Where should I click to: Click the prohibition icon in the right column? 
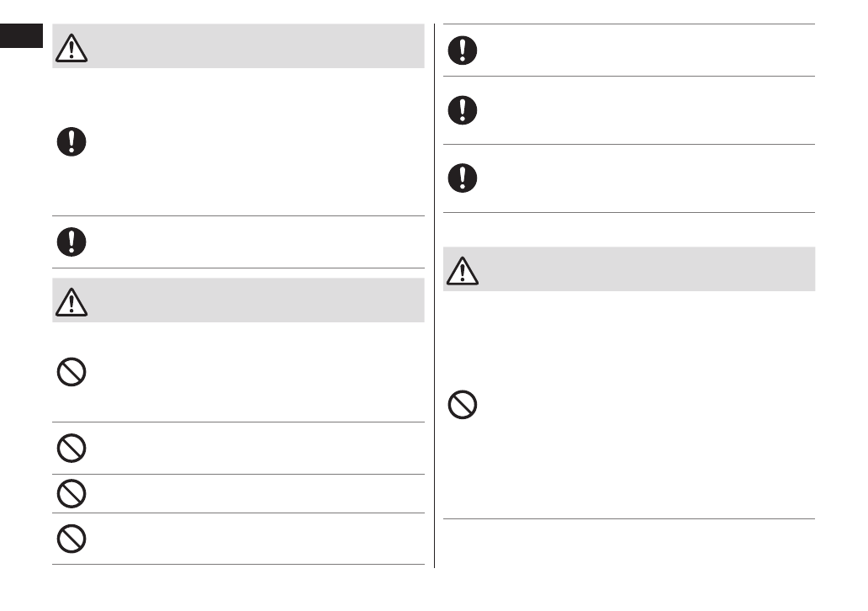[x=462, y=406]
